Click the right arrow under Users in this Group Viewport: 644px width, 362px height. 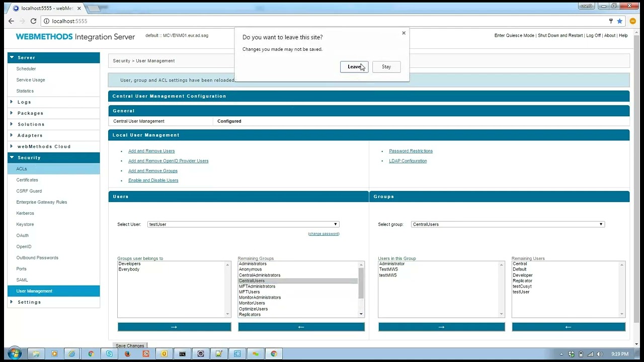441,327
